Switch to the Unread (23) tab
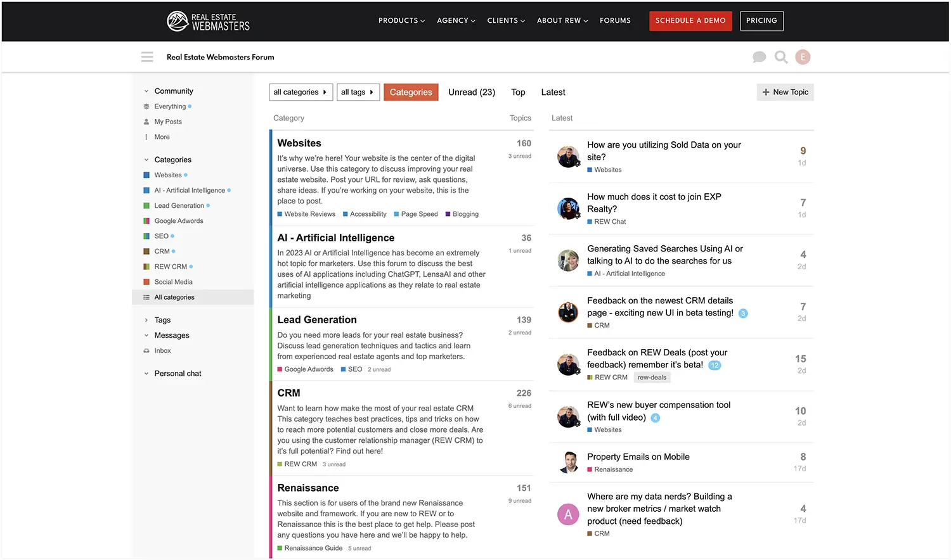 click(471, 92)
